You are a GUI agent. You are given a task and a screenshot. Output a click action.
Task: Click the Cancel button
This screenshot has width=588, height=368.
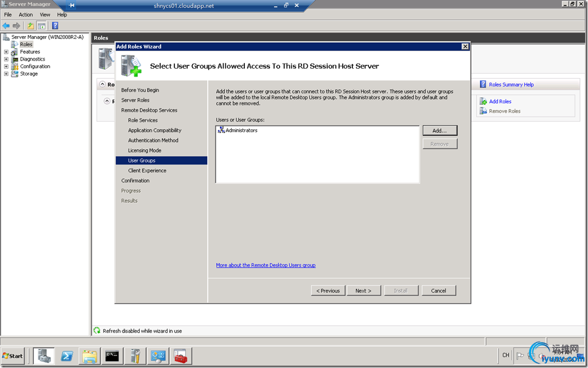pos(438,290)
